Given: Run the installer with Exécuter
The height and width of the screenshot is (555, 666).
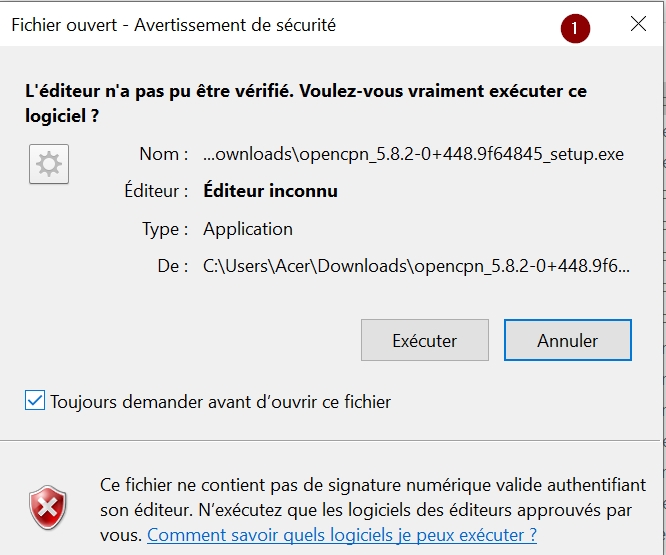Looking at the screenshot, I should [425, 340].
